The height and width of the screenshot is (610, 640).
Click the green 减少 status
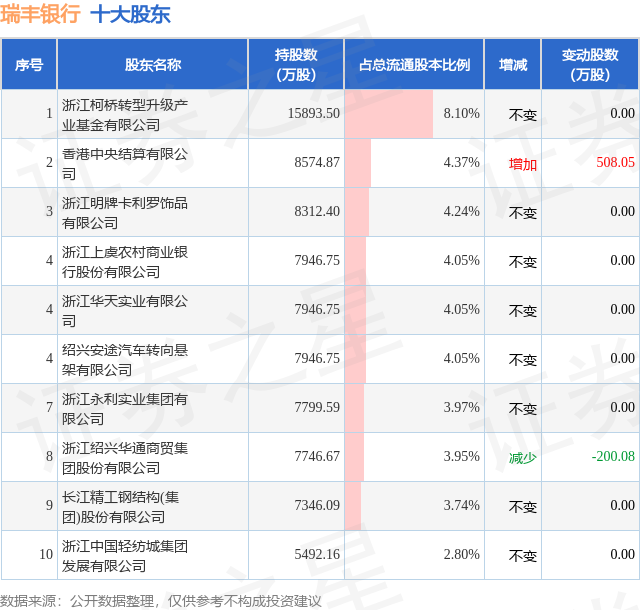tap(522, 458)
